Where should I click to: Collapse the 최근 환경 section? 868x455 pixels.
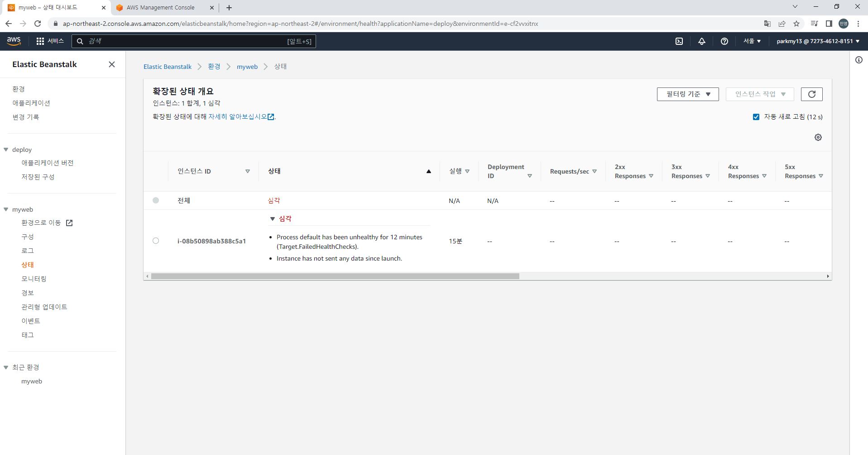coord(6,367)
